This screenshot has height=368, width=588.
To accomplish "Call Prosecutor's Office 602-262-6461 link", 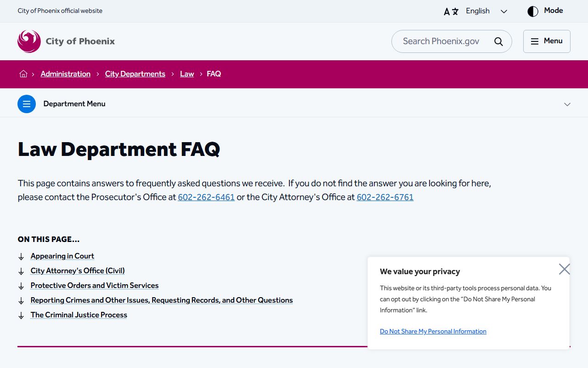I will [x=206, y=197].
